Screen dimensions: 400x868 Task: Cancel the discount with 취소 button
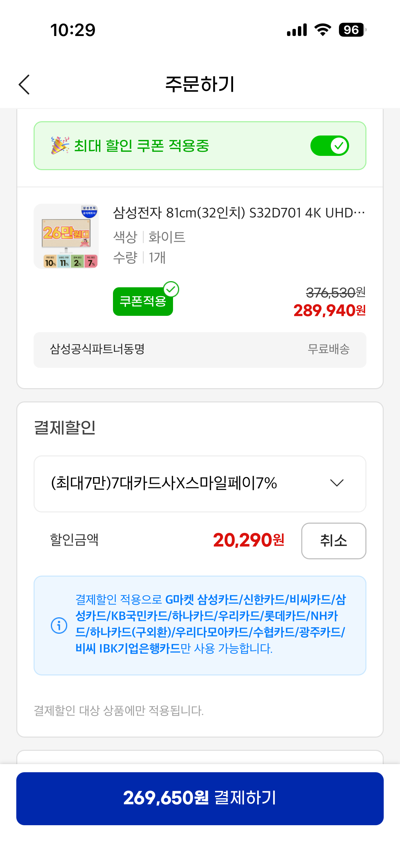333,541
